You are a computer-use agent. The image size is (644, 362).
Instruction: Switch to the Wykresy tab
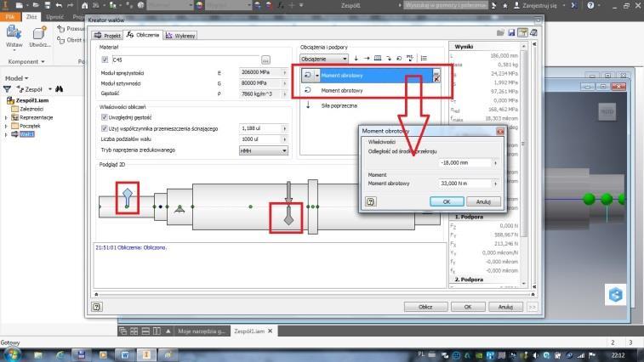coord(180,36)
